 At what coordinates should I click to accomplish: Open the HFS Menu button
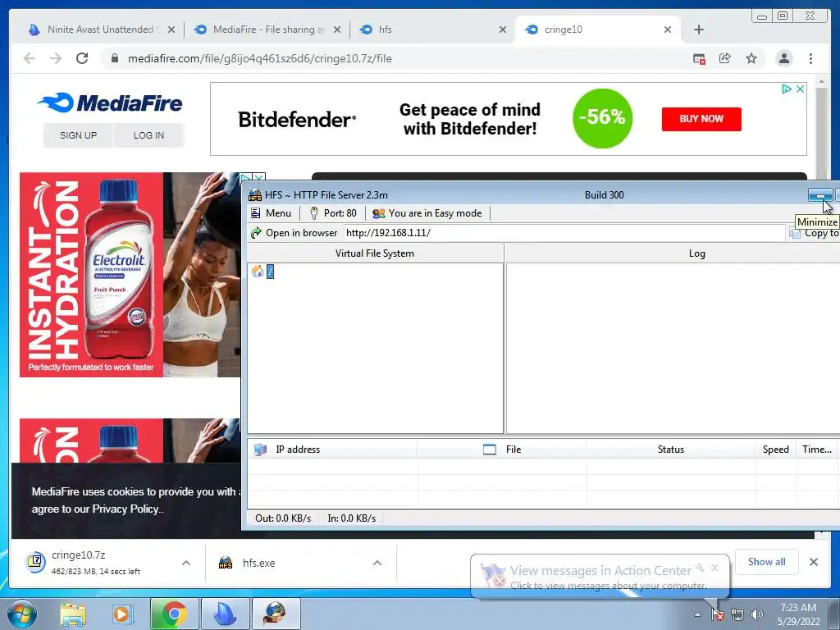tap(271, 213)
